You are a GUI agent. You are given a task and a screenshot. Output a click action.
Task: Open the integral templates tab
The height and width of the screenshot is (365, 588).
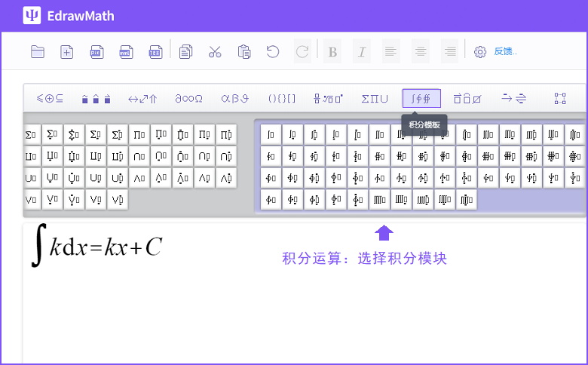[x=421, y=98]
